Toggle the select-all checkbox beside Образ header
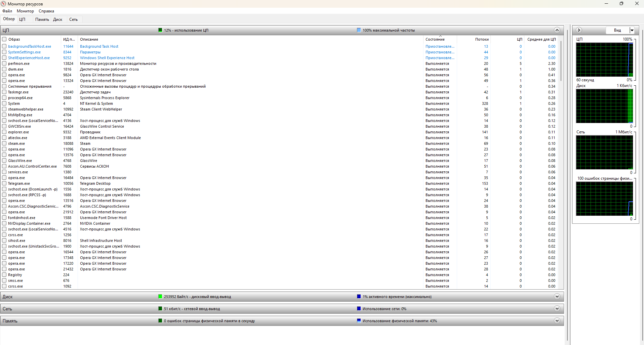Screen dimensions: 644x345 (x=4, y=39)
